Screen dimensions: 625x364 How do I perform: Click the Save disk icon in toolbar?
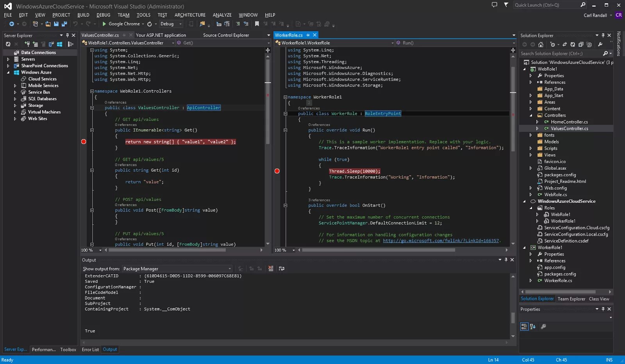point(56,24)
